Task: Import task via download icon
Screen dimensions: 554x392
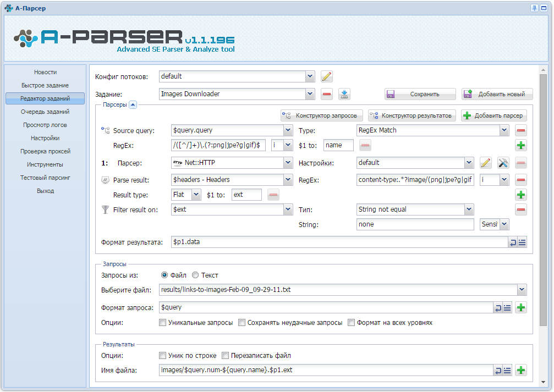Action: click(x=344, y=94)
